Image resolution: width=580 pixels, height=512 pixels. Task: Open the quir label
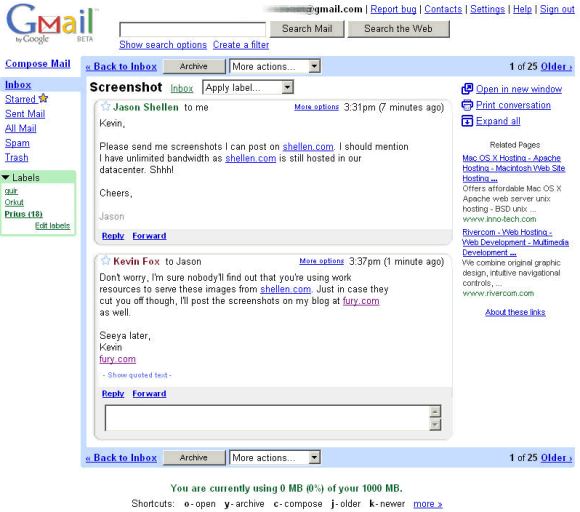tap(11, 191)
